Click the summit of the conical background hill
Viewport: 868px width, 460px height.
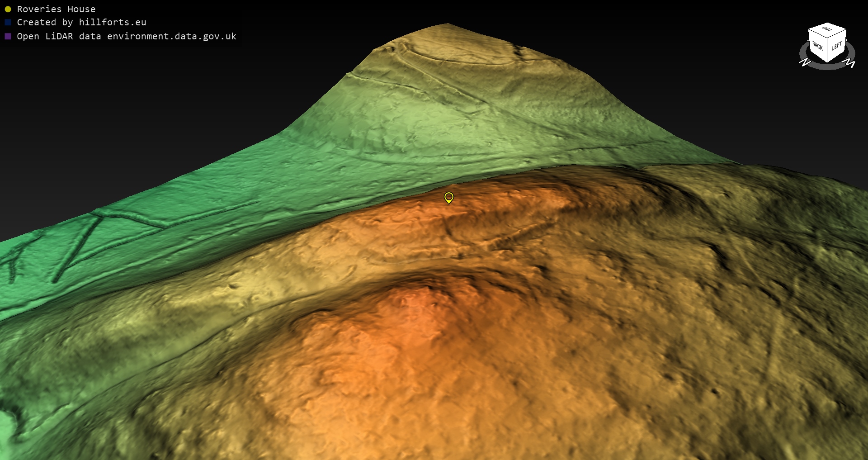447,25
